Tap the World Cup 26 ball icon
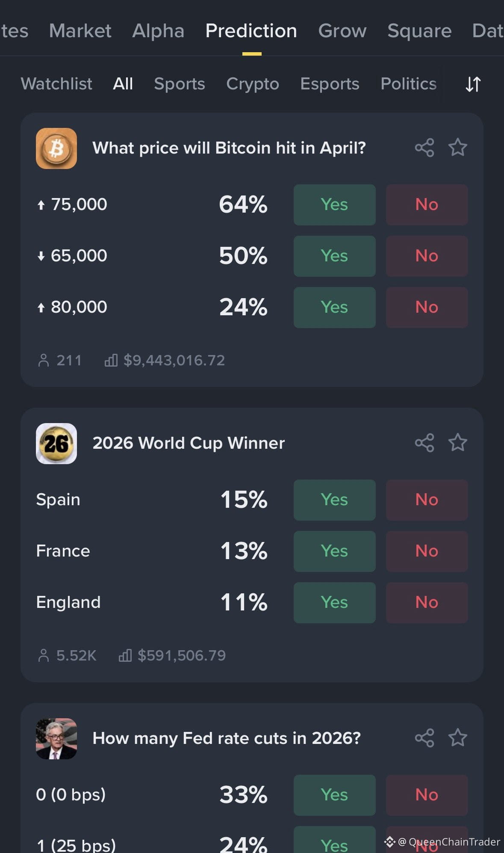Viewport: 504px width, 853px height. [x=56, y=444]
